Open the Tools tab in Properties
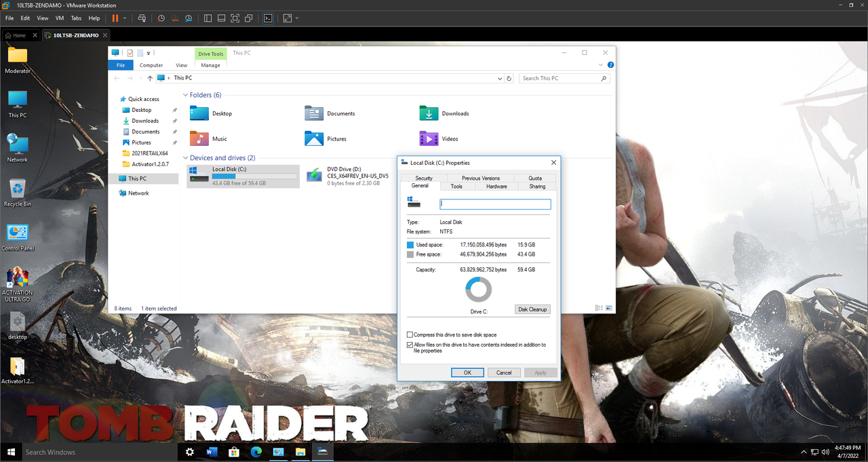The width and height of the screenshot is (868, 462). pyautogui.click(x=456, y=186)
